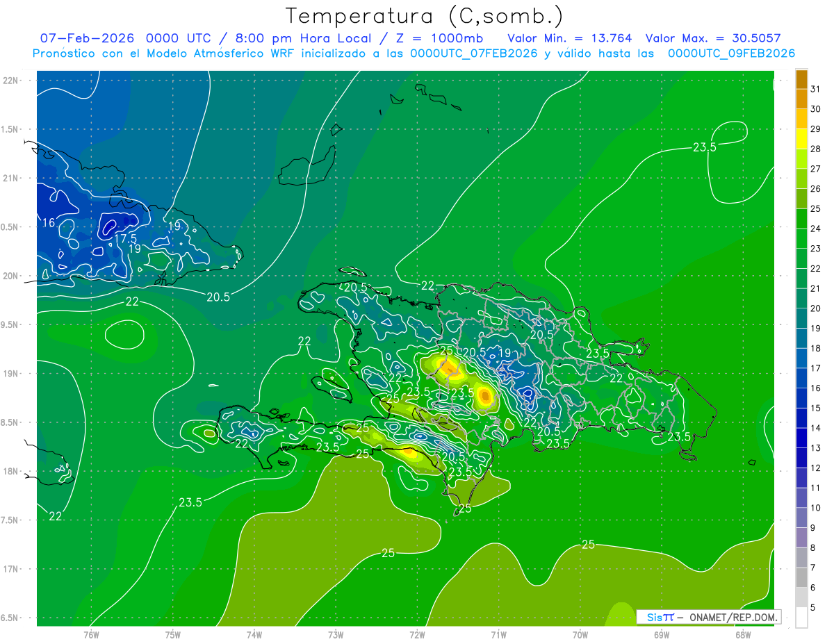Viewport: 834px width, 644px height.
Task: Click the "20N" latitude axis label
Action: 12,276
